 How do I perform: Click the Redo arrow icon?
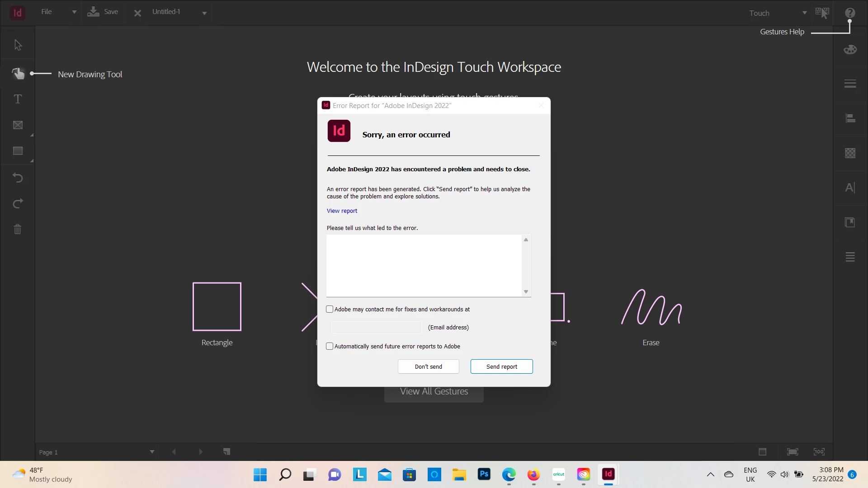click(x=18, y=204)
